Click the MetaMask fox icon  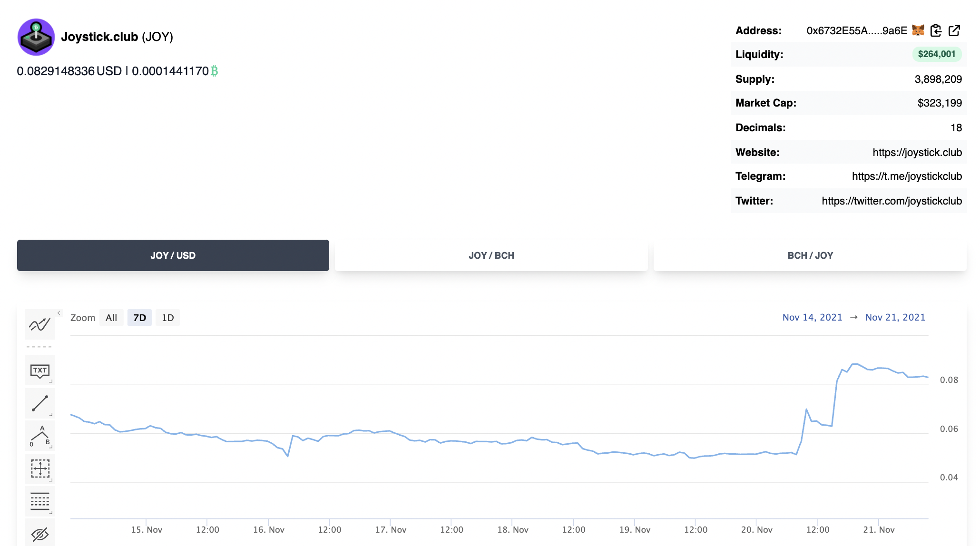(918, 30)
